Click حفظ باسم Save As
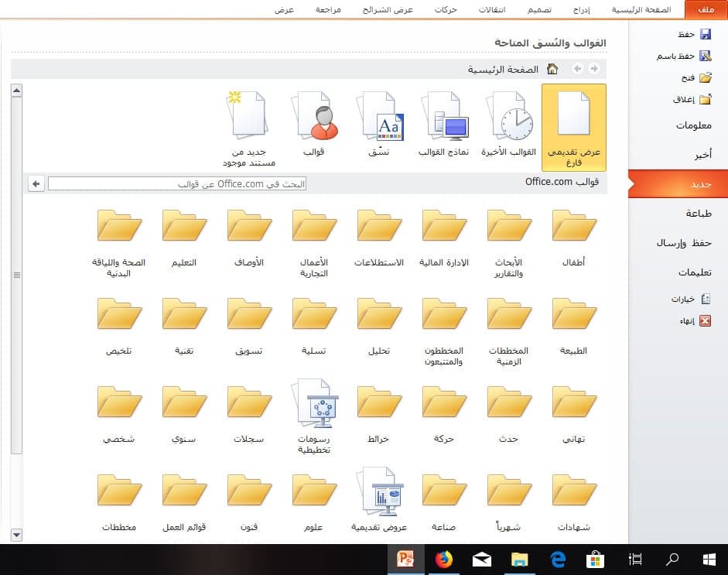Screen dimensions: 728x575 pos(684,56)
